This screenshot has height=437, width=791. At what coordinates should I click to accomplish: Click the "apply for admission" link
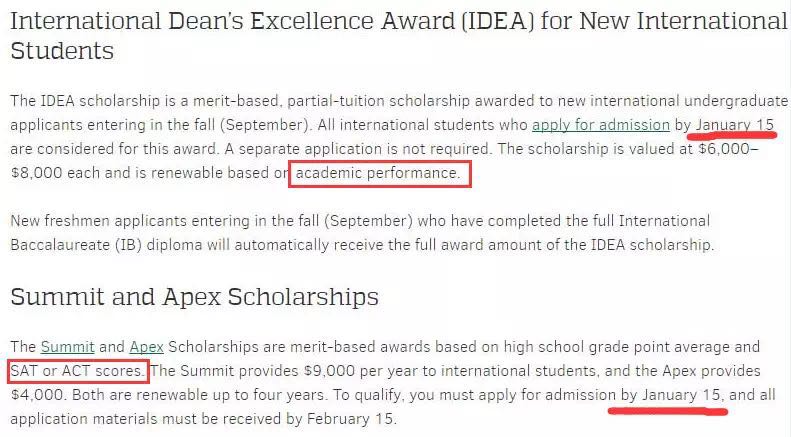pos(600,125)
